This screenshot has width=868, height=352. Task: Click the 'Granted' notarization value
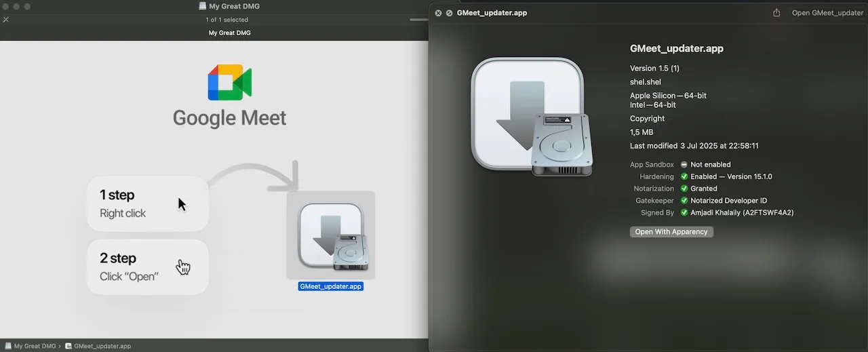[x=704, y=189]
